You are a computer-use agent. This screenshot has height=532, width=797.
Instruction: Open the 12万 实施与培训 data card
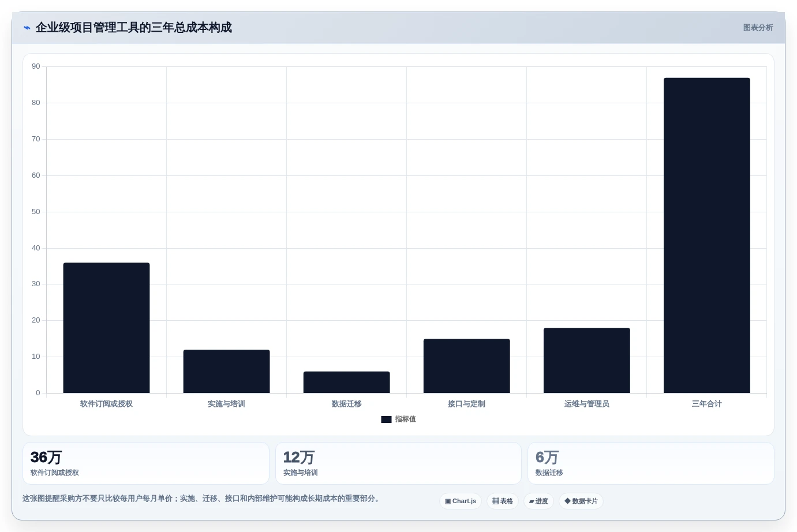398,463
